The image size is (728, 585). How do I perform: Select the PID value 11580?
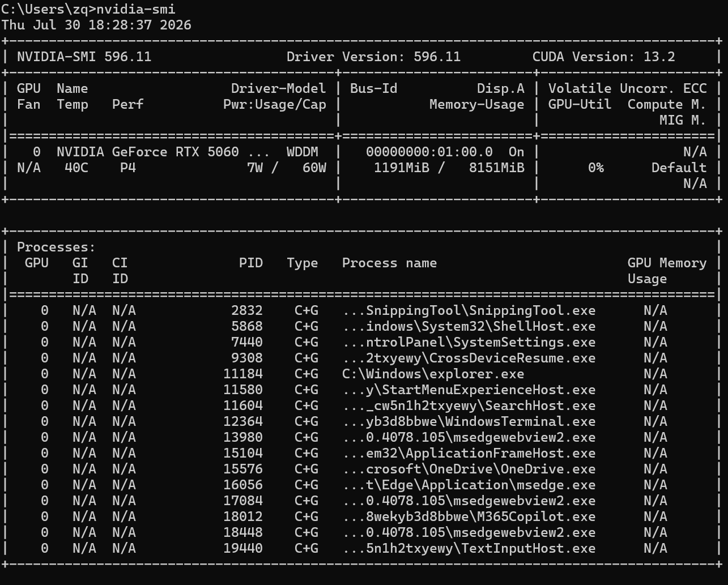pyautogui.click(x=243, y=390)
